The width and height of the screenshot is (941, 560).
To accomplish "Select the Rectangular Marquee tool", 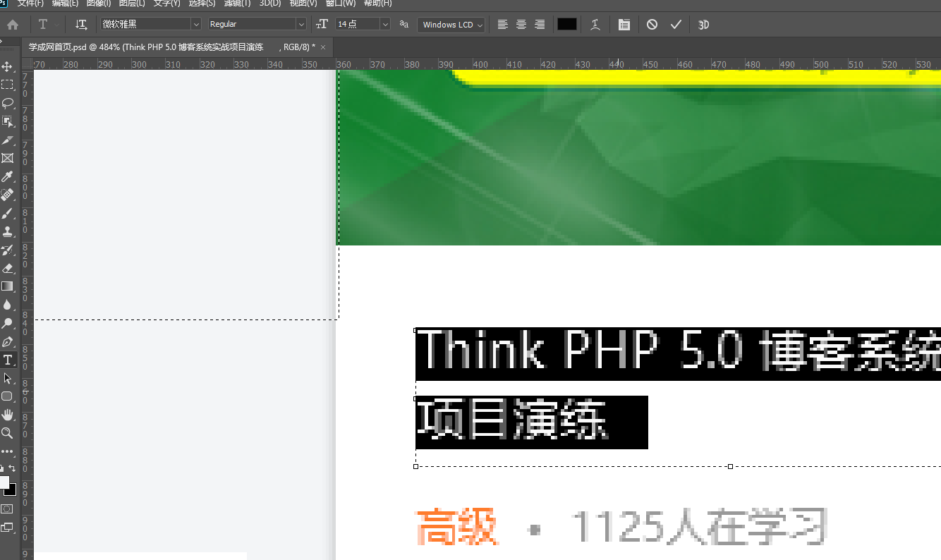I will [x=7, y=85].
